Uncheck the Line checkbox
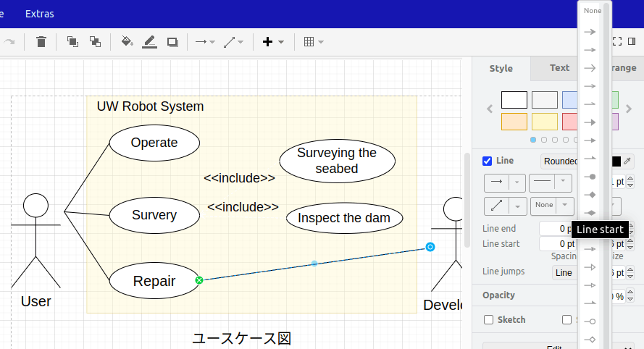 pyautogui.click(x=487, y=161)
